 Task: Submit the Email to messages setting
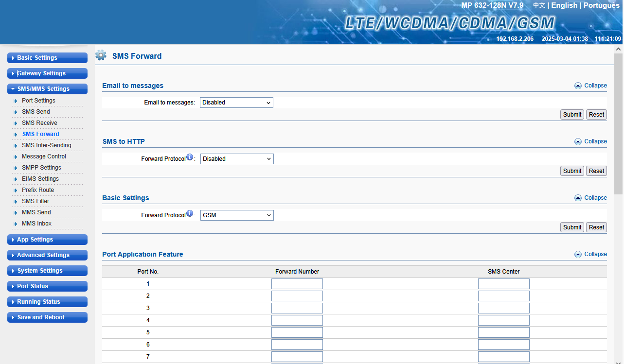pos(572,115)
